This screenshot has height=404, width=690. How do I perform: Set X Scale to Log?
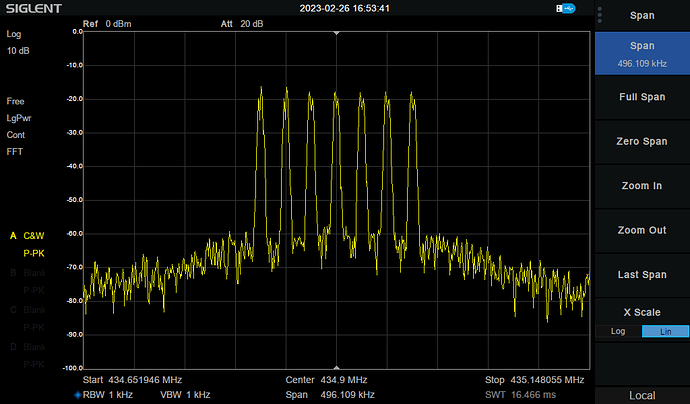click(618, 331)
